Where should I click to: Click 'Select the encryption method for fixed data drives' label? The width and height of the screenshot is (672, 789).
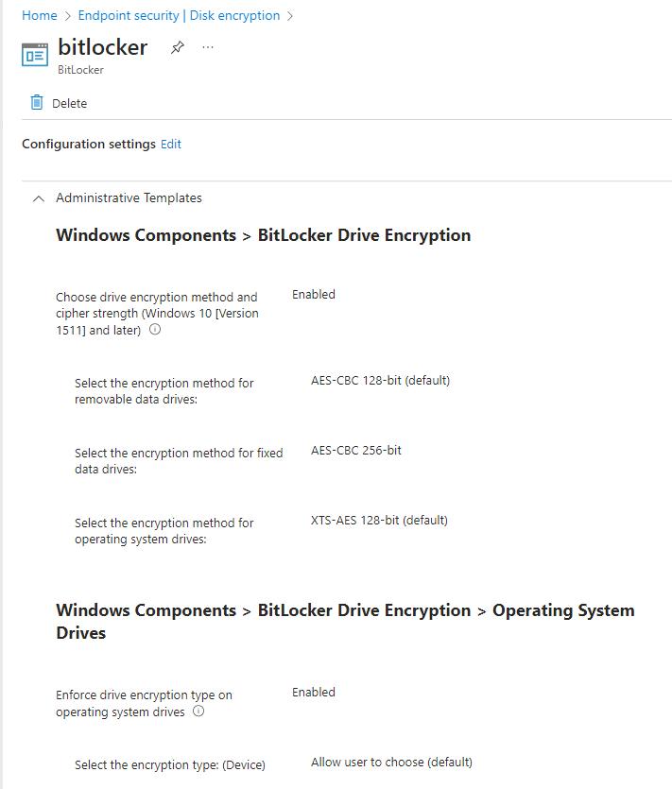pyautogui.click(x=179, y=461)
